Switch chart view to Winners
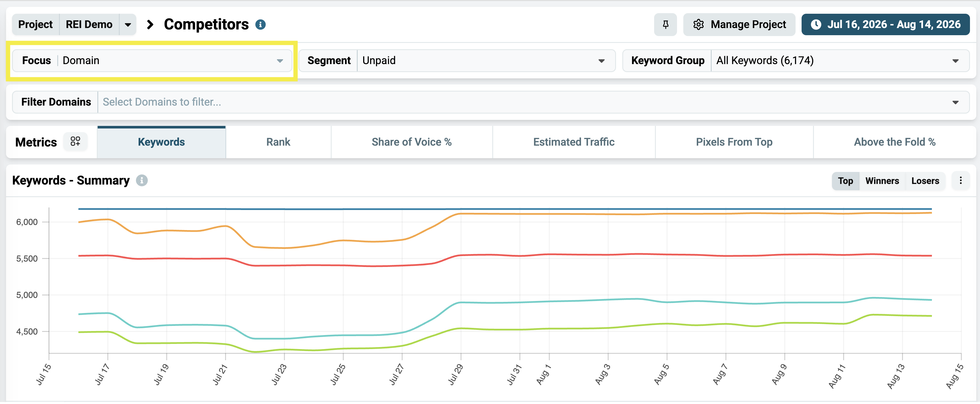The image size is (980, 404). point(882,181)
